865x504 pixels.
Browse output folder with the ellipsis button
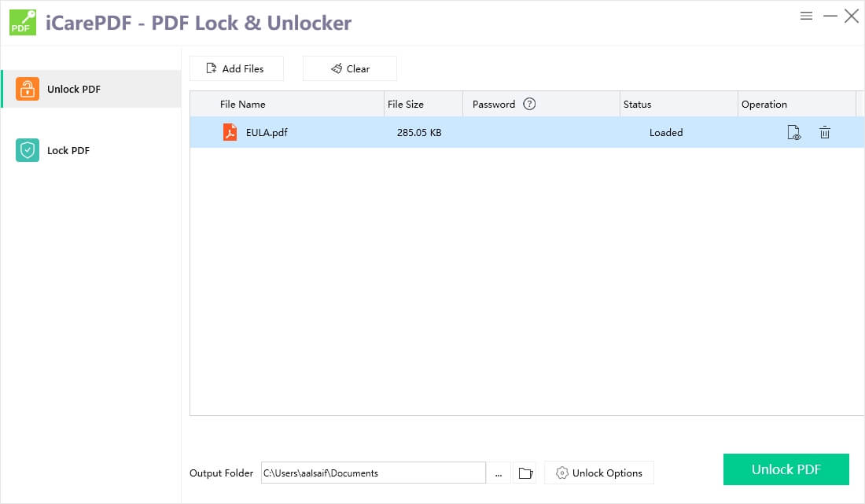coord(499,473)
